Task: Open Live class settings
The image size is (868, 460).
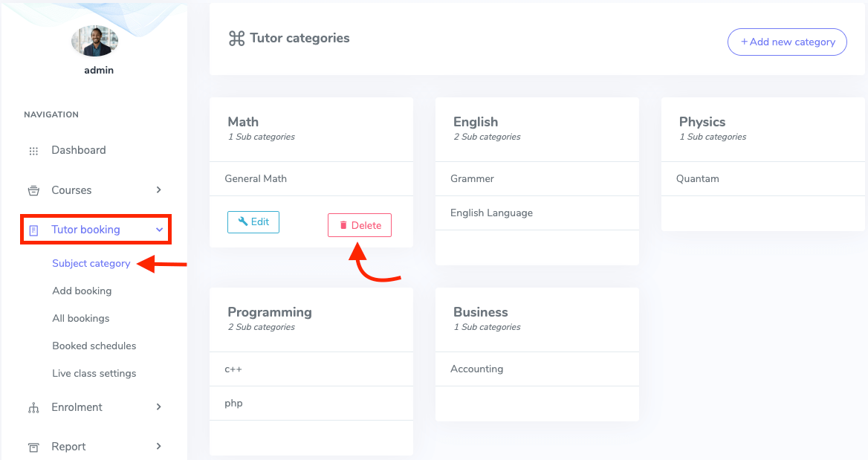Action: pos(94,373)
